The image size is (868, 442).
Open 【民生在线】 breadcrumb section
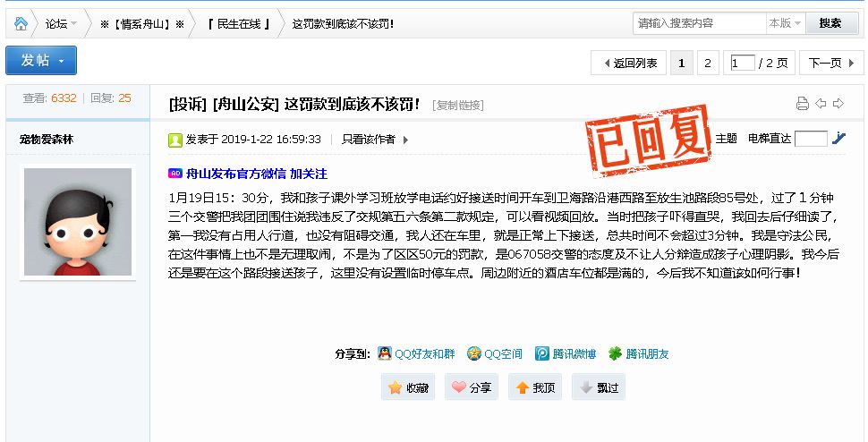pyautogui.click(x=238, y=23)
